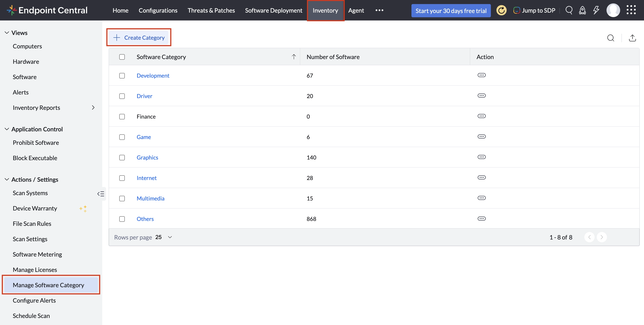Go to next page of results
The height and width of the screenshot is (325, 644).
tap(601, 237)
